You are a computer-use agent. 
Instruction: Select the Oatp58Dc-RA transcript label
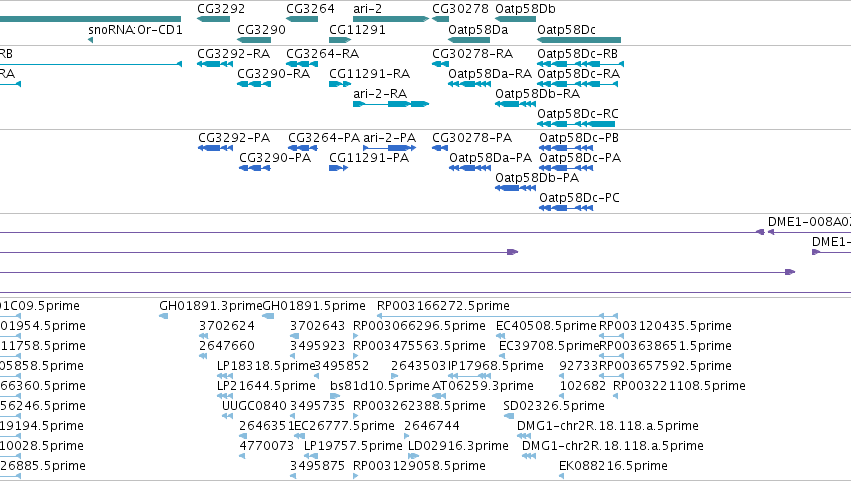click(x=579, y=74)
